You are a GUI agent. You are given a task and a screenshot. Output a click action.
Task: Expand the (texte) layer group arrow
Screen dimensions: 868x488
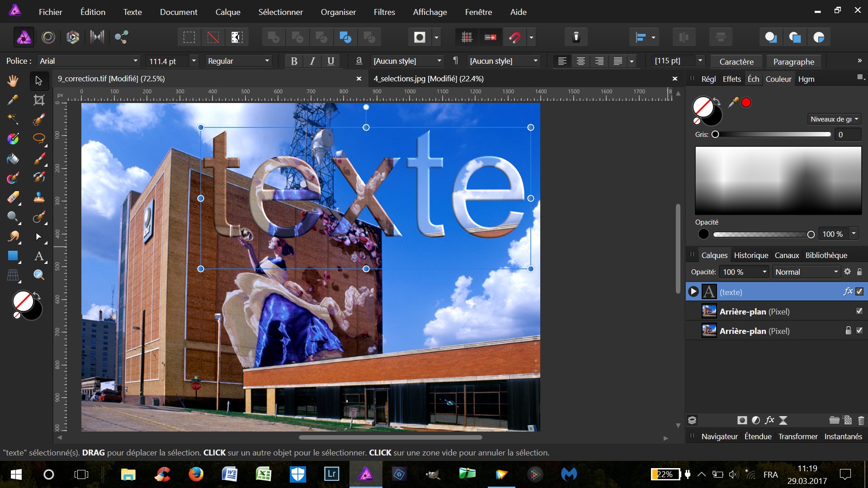pyautogui.click(x=693, y=292)
